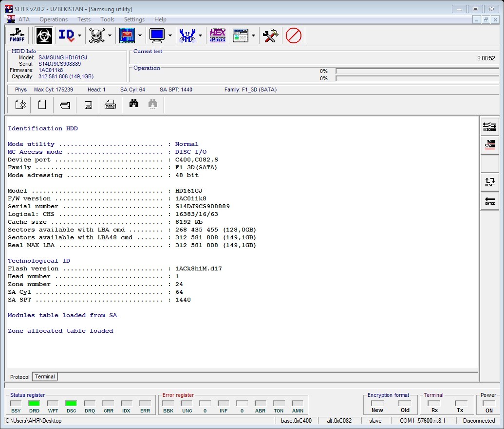Click the upper Operation progress bar
Viewport: 504px width, 429px height.
point(417,71)
